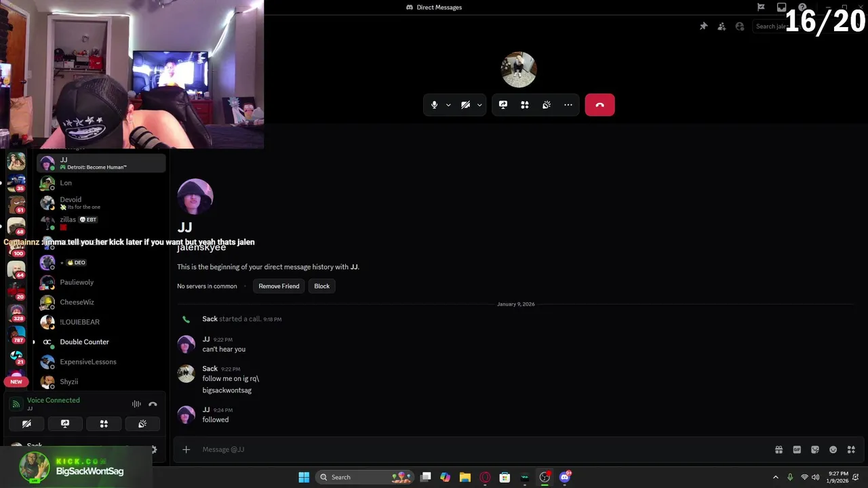Open Devoid direct message
868x488 pixels.
point(101,203)
